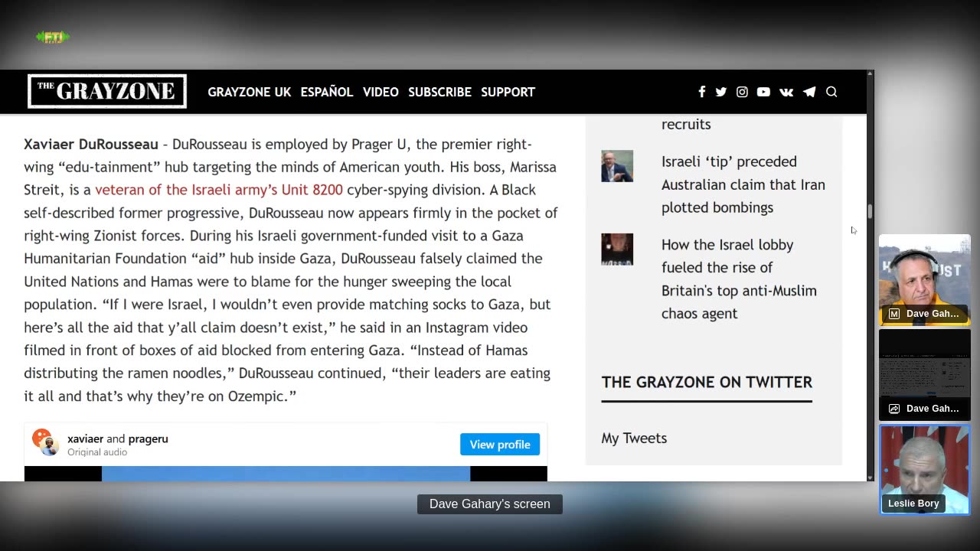Click 'Xaviaer DuRousseau' bold name

click(91, 144)
